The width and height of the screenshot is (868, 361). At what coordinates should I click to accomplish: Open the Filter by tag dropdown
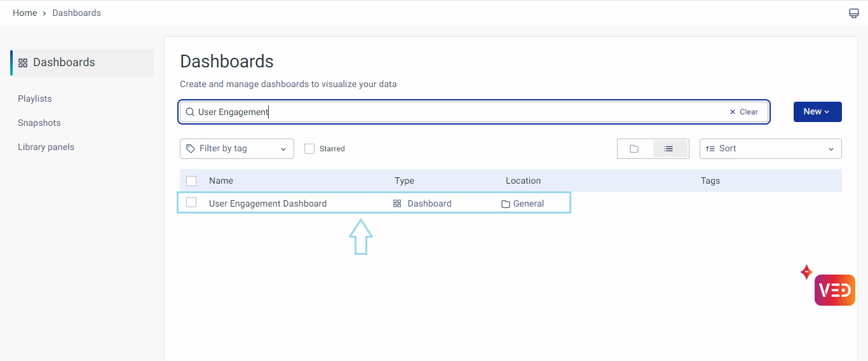236,149
